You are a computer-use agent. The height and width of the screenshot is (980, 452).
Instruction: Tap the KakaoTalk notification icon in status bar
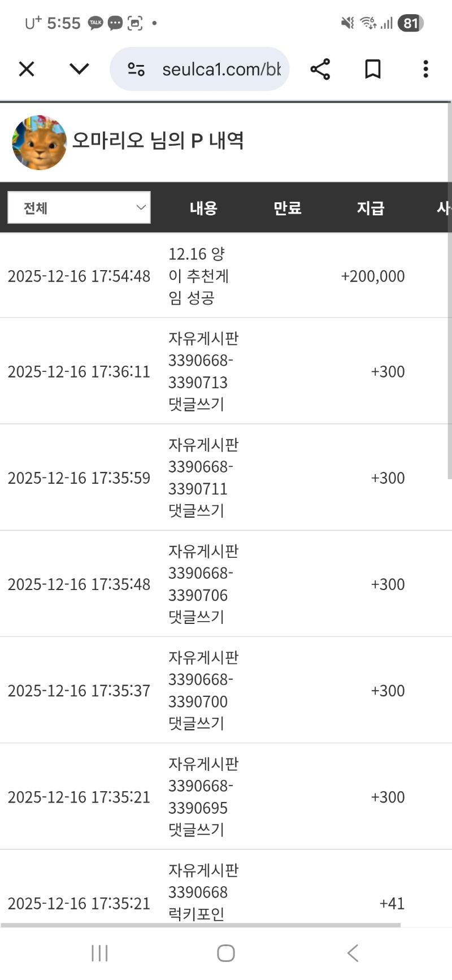95,23
